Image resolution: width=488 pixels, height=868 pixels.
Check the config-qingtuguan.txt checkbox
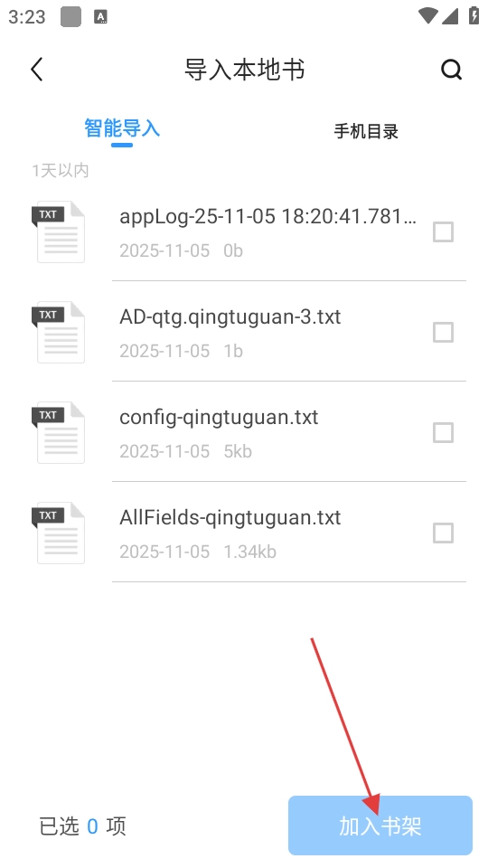tap(443, 432)
